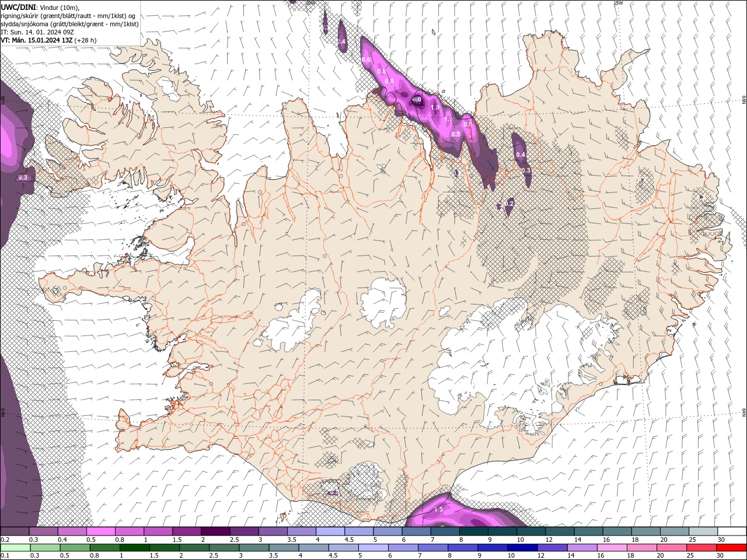The height and width of the screenshot is (560, 747).
Task: Click the 'rigning/skúrir (grænt/blátt/rautt - mm/1klst) og' line
Action: pos(69,16)
